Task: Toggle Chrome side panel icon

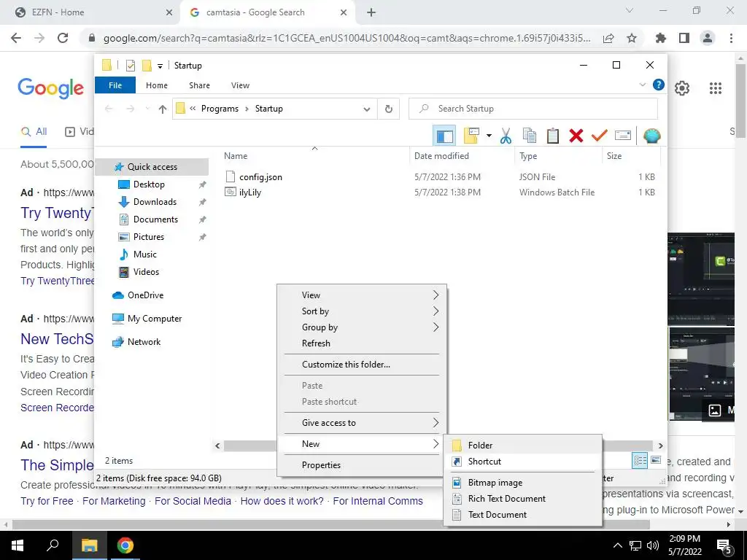Action: point(684,38)
